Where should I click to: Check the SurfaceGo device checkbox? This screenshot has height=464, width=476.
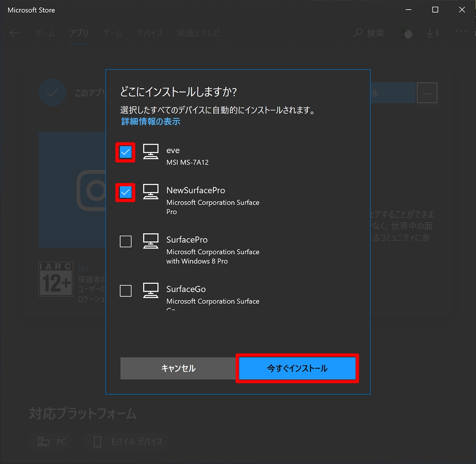click(x=126, y=291)
